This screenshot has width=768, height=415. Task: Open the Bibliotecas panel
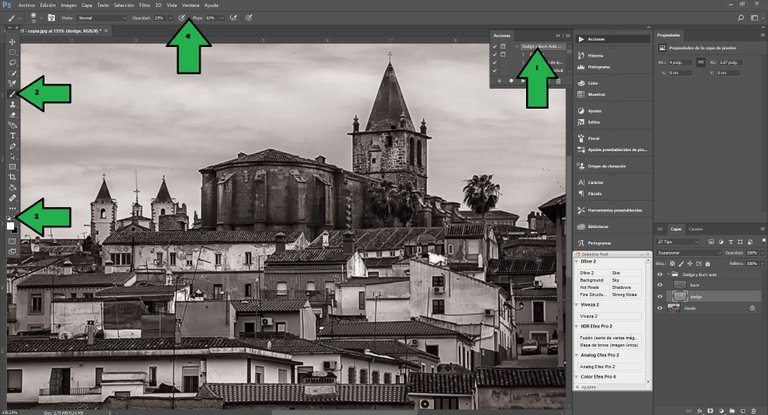598,226
